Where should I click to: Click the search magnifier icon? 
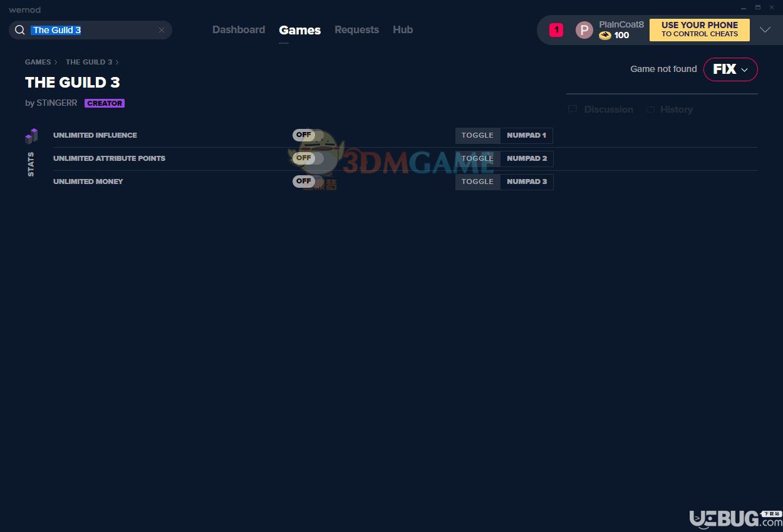(x=20, y=30)
